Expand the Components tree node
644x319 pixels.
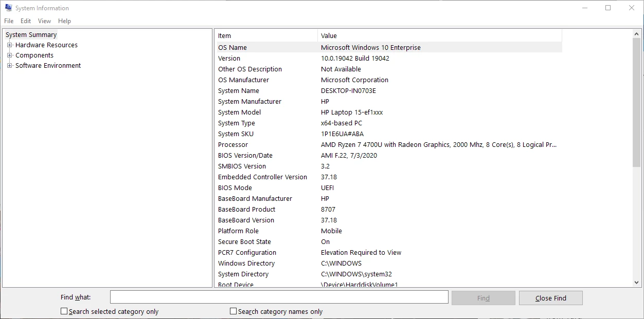click(x=9, y=55)
